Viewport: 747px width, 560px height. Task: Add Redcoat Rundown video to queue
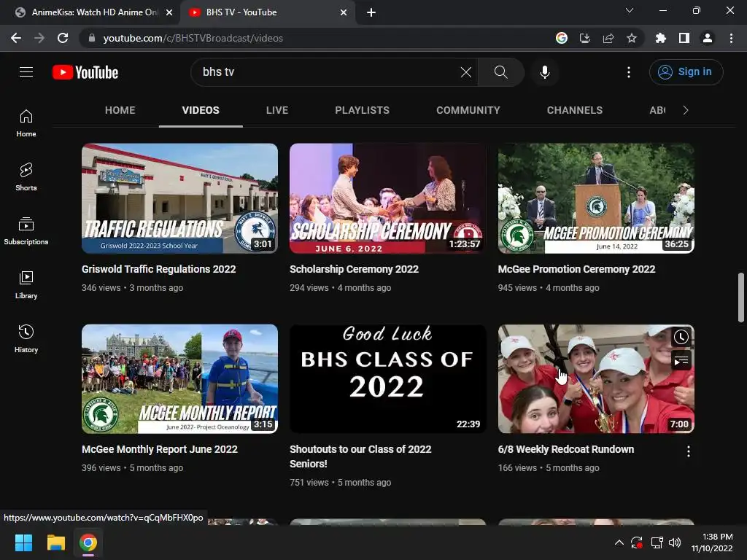coord(681,360)
